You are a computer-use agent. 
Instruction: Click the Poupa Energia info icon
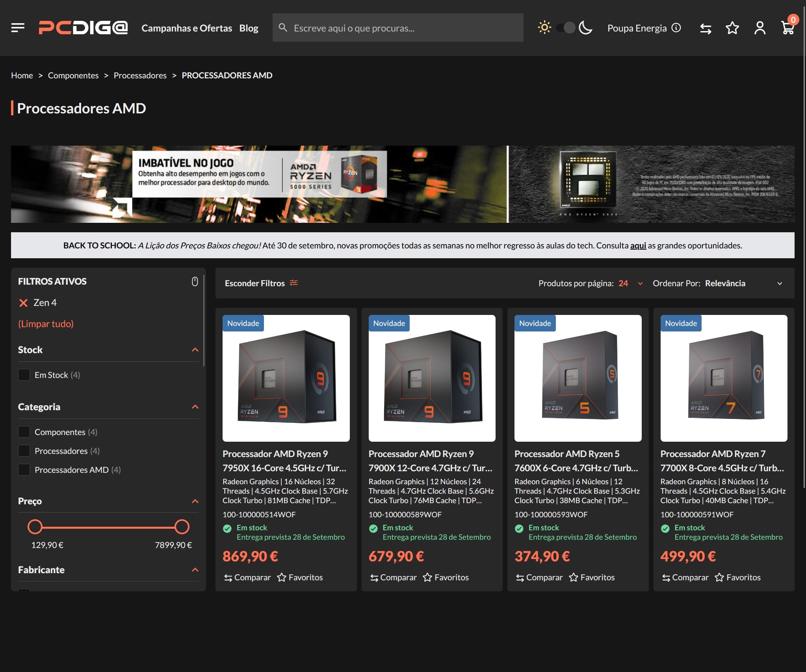click(x=676, y=28)
